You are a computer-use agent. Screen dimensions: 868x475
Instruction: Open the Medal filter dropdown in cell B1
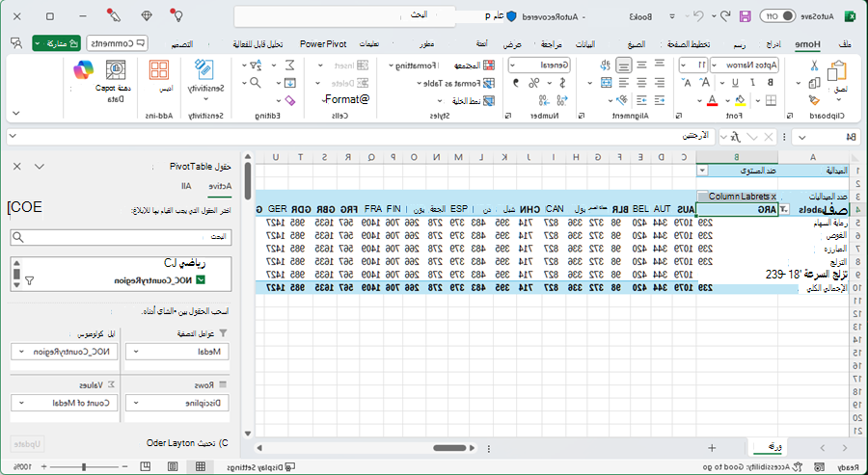pos(702,171)
